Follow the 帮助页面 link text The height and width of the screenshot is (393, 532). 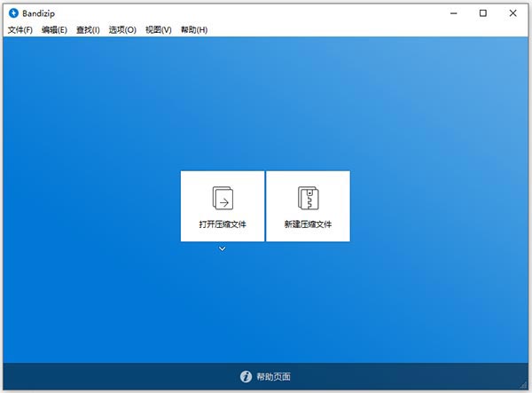273,377
